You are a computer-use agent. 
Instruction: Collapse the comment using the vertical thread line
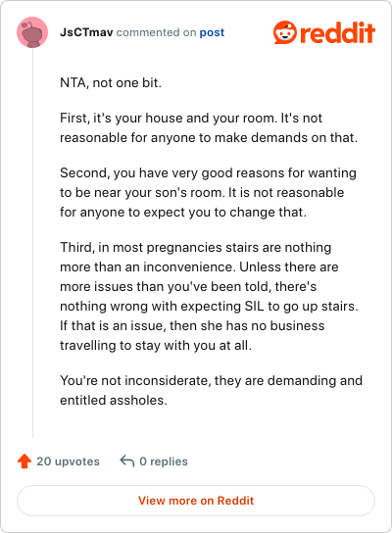pyautogui.click(x=32, y=243)
